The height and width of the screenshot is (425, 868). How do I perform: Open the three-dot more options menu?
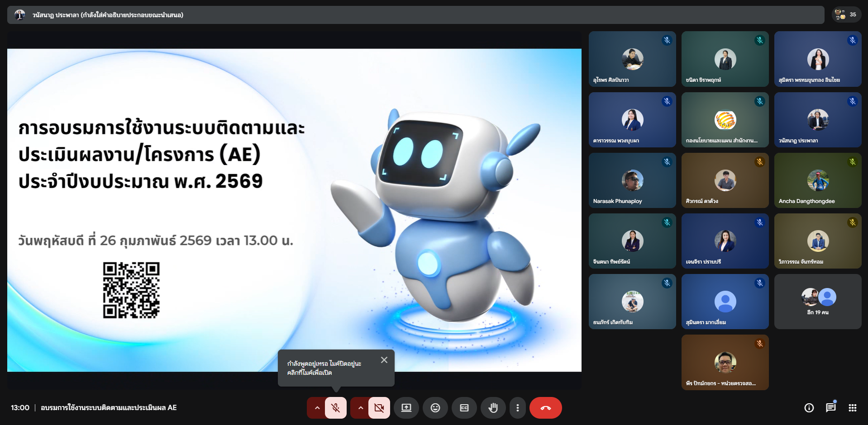pos(517,408)
